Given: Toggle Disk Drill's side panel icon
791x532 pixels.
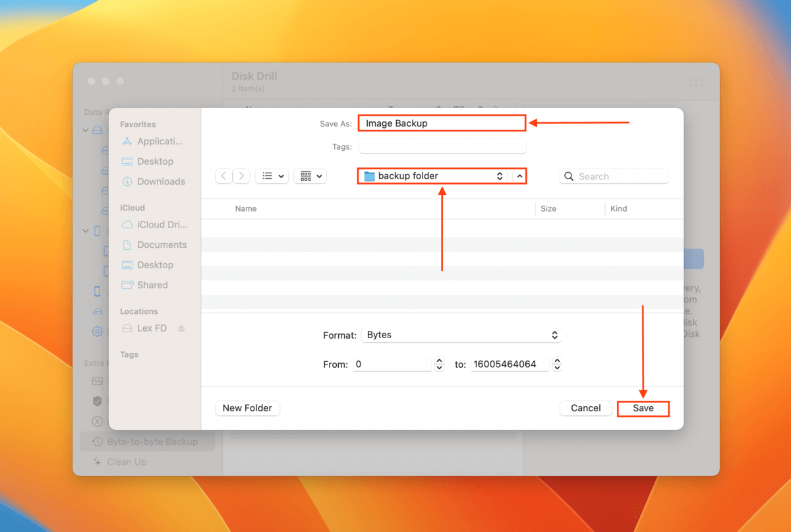Looking at the screenshot, I should 696,81.
